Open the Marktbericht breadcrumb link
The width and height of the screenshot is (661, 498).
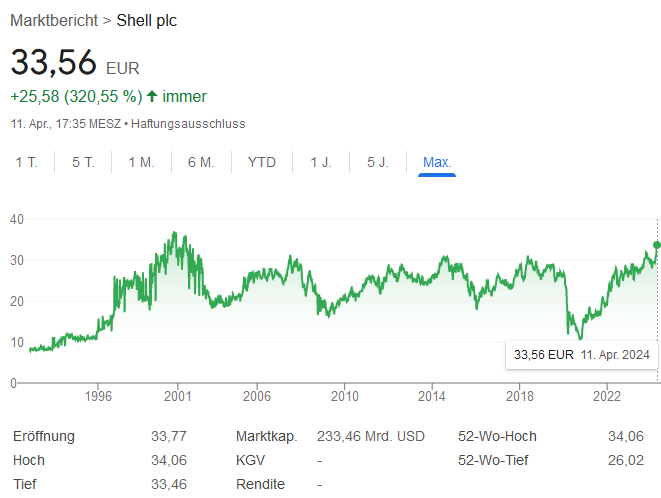pos(54,20)
